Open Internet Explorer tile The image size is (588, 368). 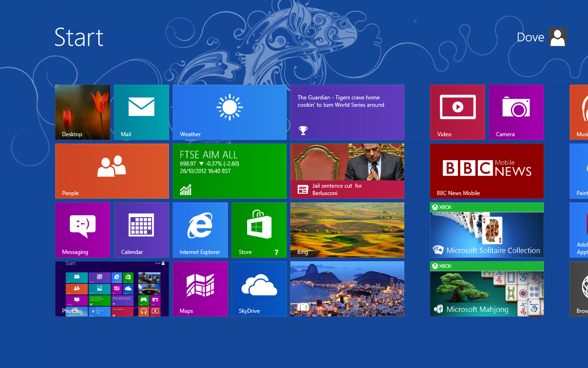(x=200, y=230)
